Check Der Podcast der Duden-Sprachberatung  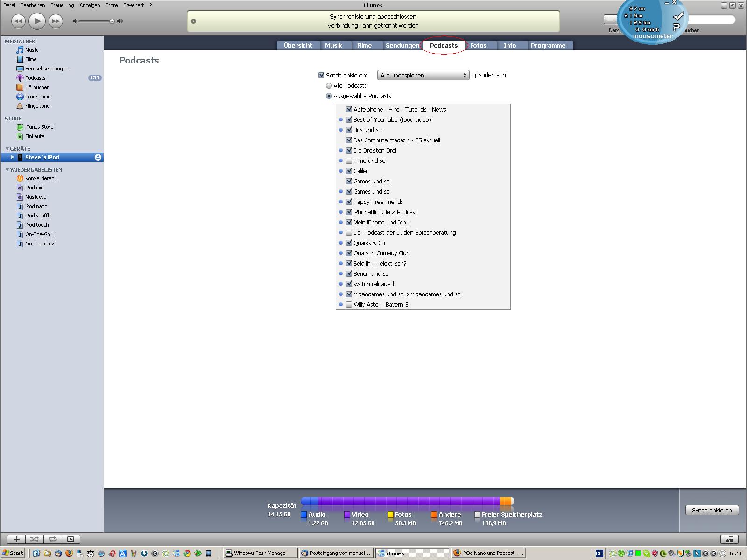(349, 232)
